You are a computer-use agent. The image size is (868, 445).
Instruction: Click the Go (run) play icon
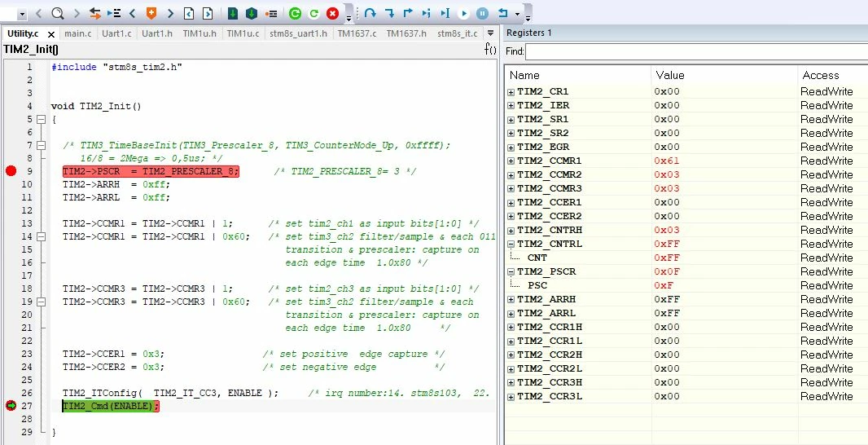coord(464,13)
